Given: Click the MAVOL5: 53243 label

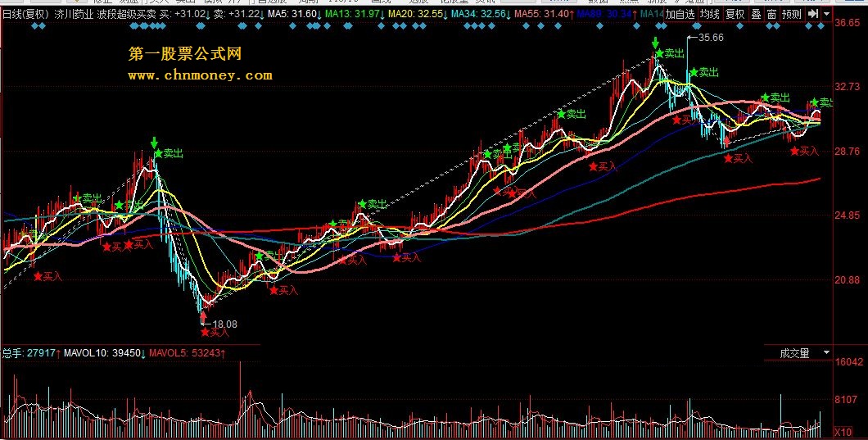Looking at the screenshot, I should pyautogui.click(x=187, y=353).
